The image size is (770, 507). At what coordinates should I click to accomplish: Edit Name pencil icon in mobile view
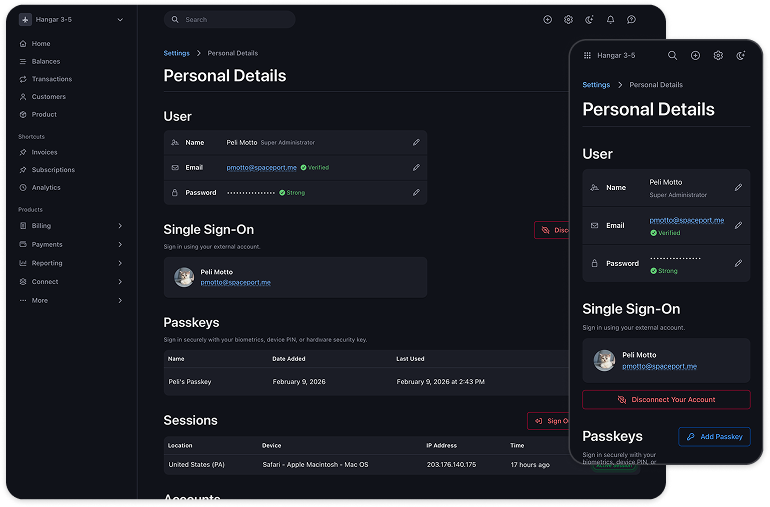(738, 188)
